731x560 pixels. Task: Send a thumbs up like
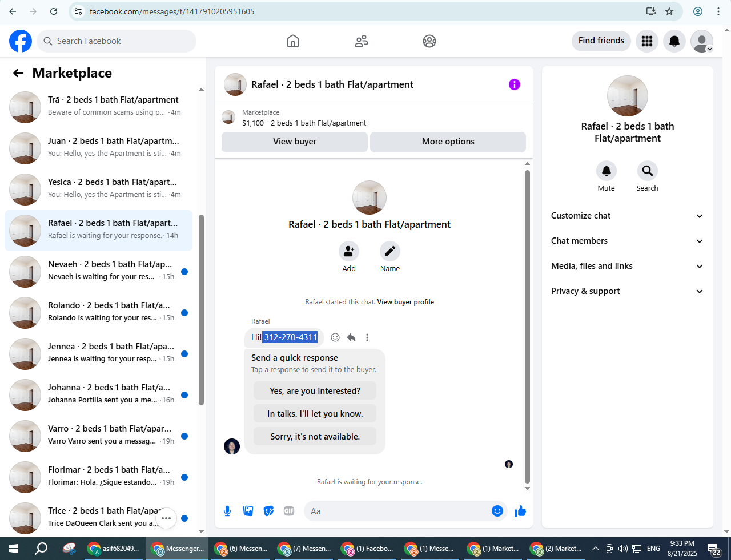coord(520,511)
